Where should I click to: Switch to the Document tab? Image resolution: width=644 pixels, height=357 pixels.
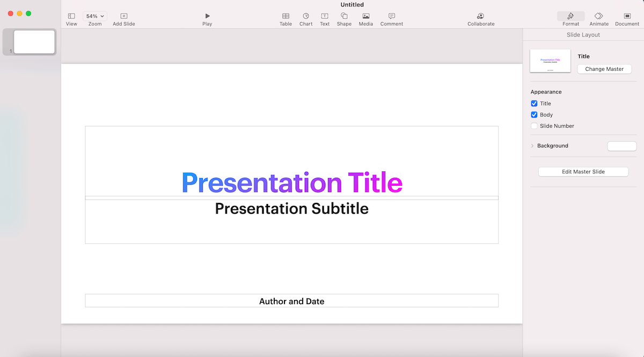coord(627,17)
